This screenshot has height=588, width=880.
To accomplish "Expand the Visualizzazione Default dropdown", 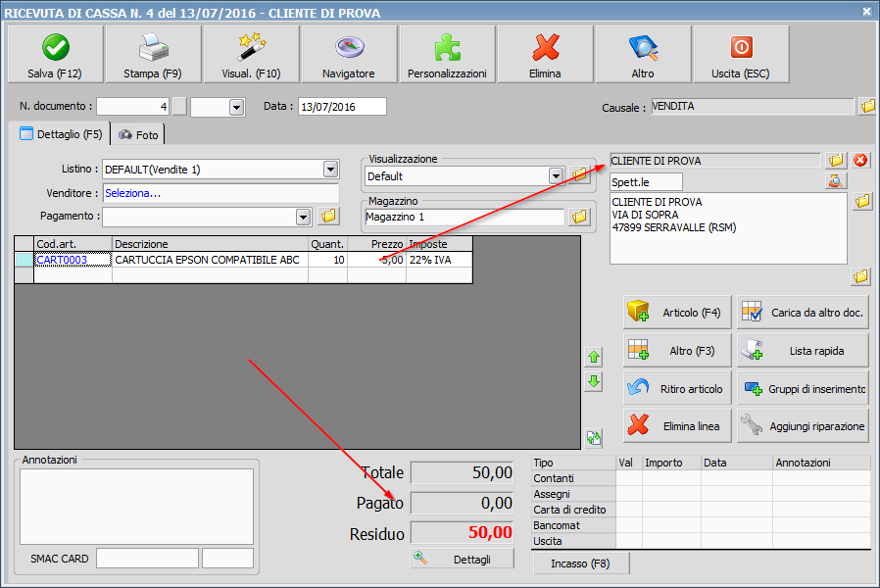I will click(x=556, y=176).
